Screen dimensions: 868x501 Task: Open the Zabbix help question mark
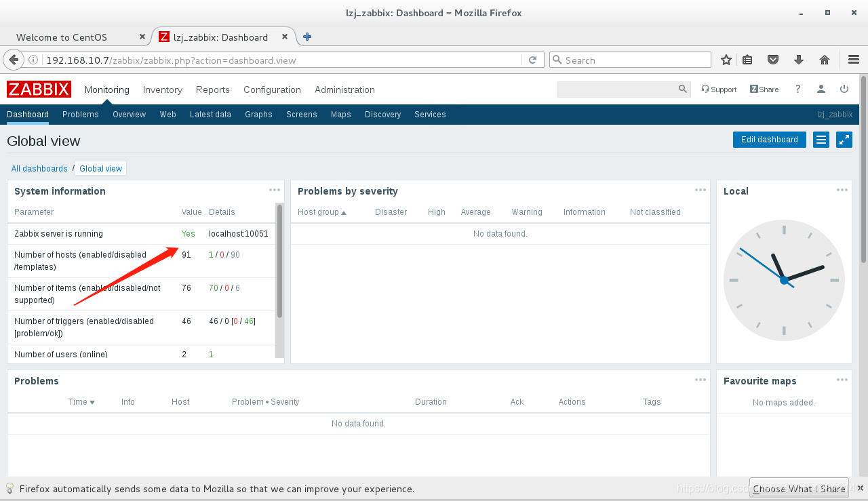[x=798, y=89]
